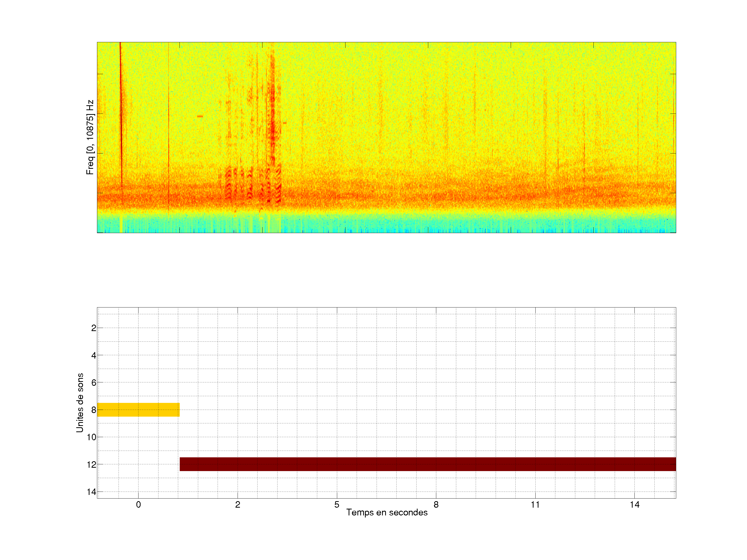747x560 pixels.
Task: Click the small orange dash in spectrogram
Action: [x=200, y=116]
